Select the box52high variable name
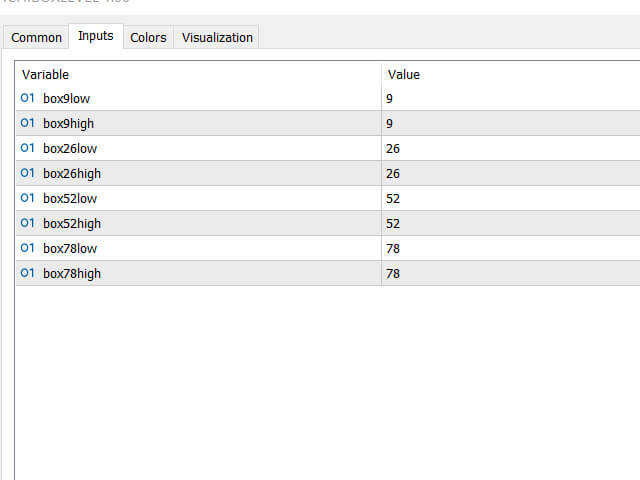640x480 pixels. [72, 223]
